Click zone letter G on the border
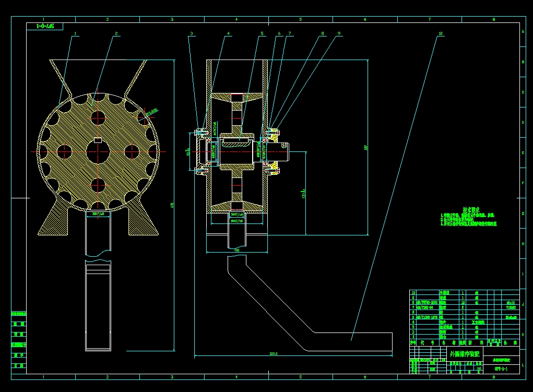Image resolution: width=533 pixels, height=392 pixels. [523, 213]
